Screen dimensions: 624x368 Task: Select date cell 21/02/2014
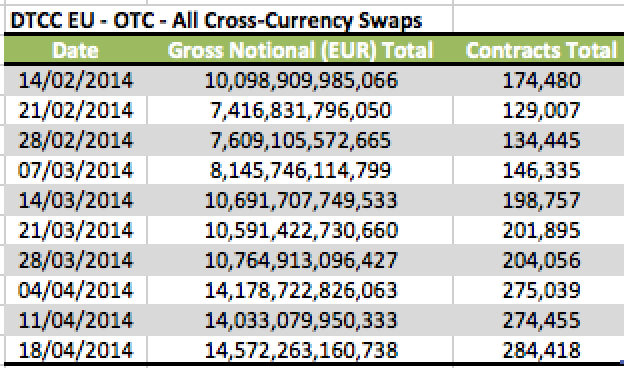pos(76,111)
